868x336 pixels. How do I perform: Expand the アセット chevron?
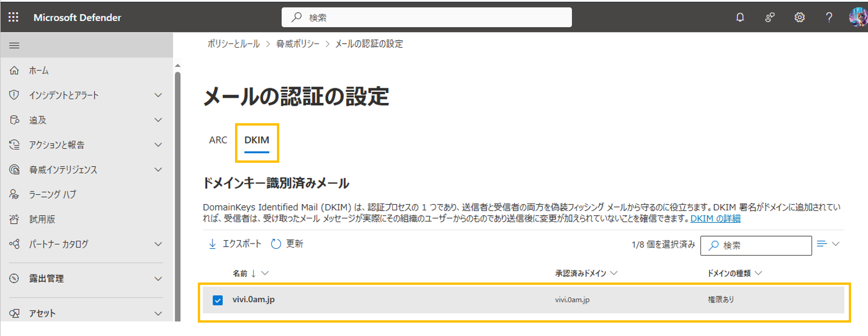pyautogui.click(x=158, y=313)
